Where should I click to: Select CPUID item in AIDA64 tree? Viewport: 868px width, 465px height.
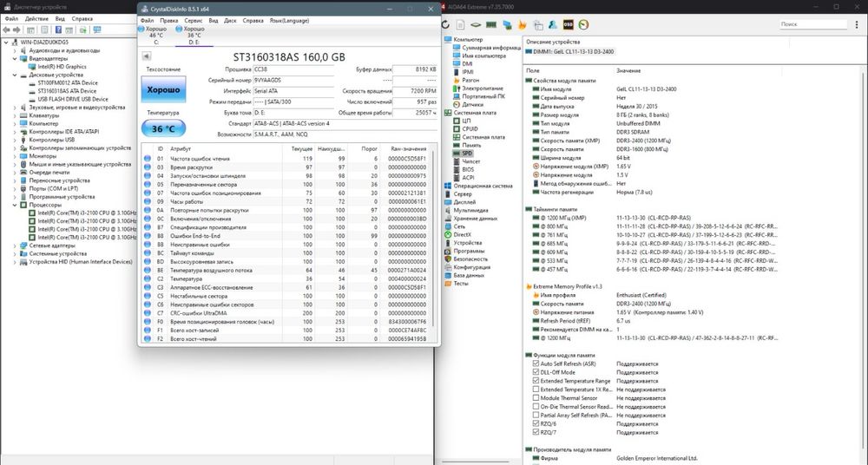pyautogui.click(x=470, y=129)
